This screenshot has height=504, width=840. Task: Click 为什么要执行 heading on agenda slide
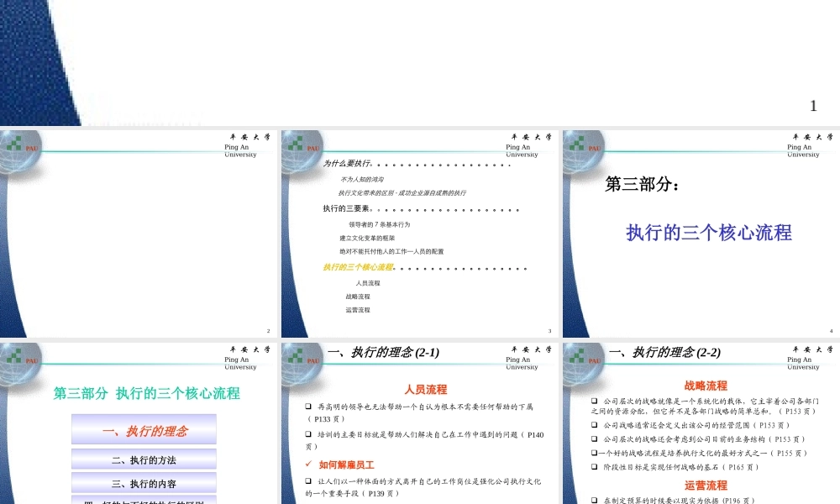(x=347, y=163)
